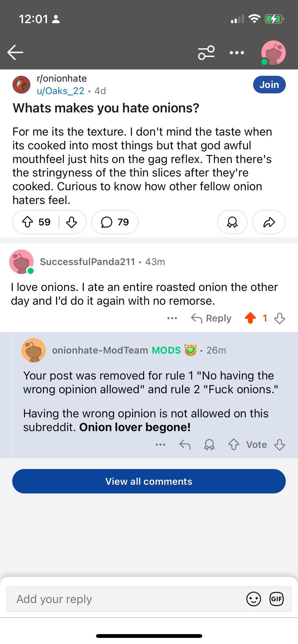The image size is (298, 644).
Task: Downvote the onion hate post
Action: (71, 222)
